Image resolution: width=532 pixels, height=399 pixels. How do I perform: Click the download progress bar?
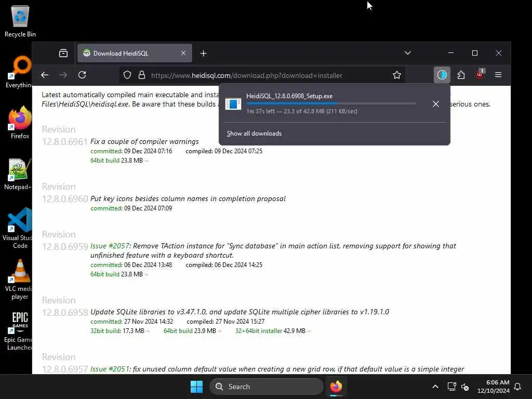coord(331,103)
